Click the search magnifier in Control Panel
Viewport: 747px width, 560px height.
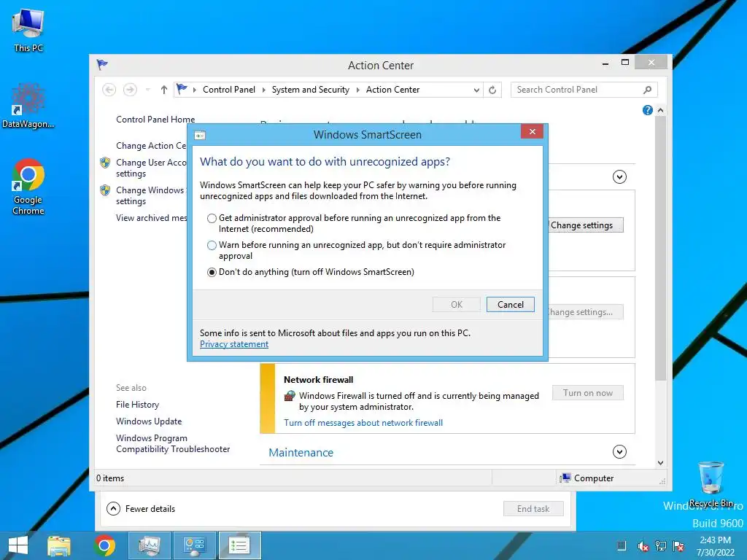pos(648,90)
